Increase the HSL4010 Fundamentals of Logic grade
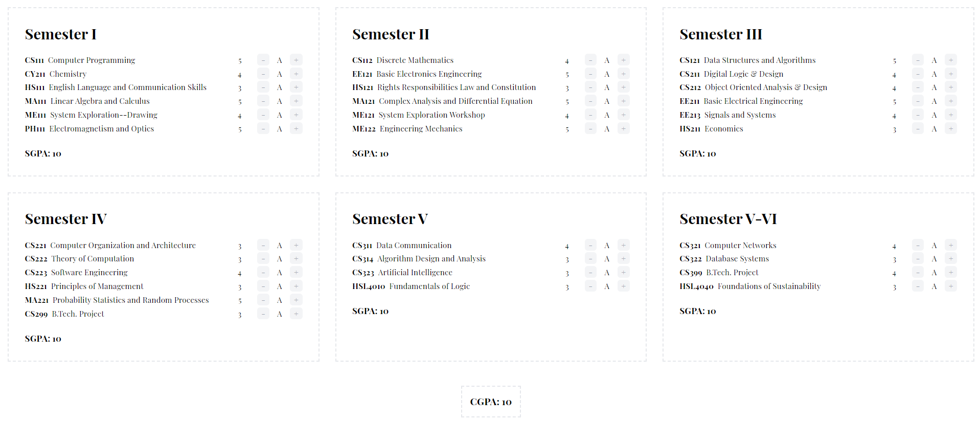 click(623, 286)
